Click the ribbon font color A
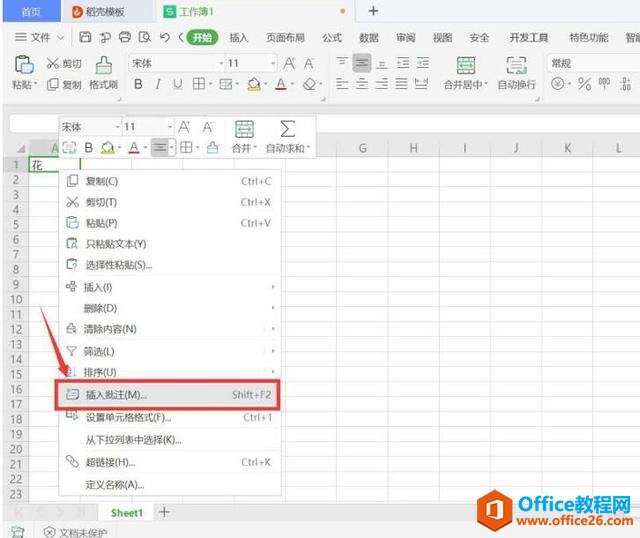Screen dimensions: 640x538 [x=281, y=84]
